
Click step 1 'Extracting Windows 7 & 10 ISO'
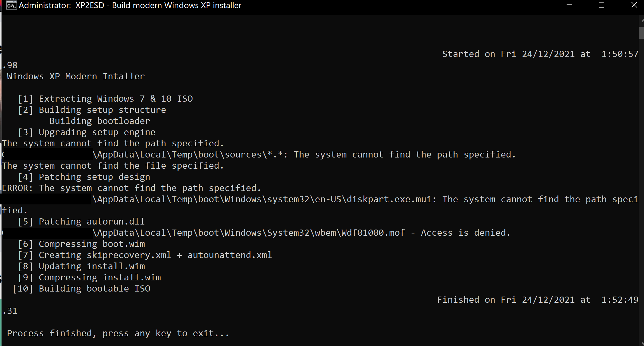115,99
